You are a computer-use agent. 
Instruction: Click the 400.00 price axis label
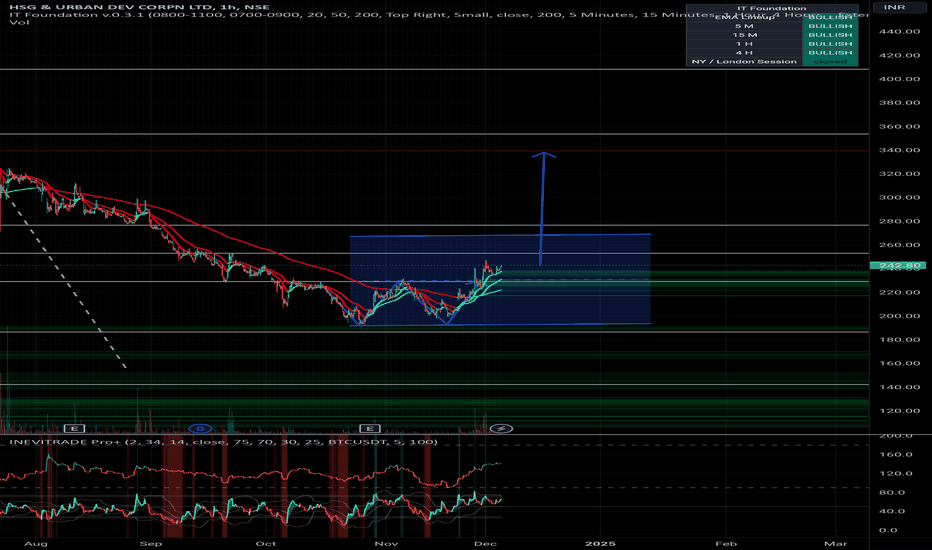point(899,79)
